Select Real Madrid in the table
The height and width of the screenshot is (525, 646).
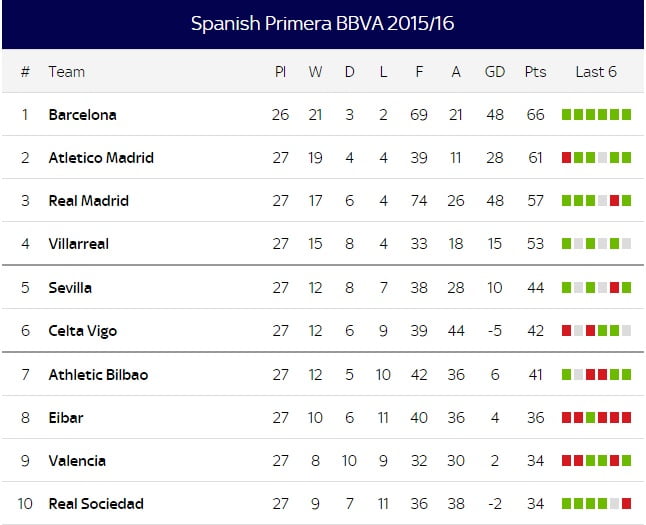[x=88, y=201]
